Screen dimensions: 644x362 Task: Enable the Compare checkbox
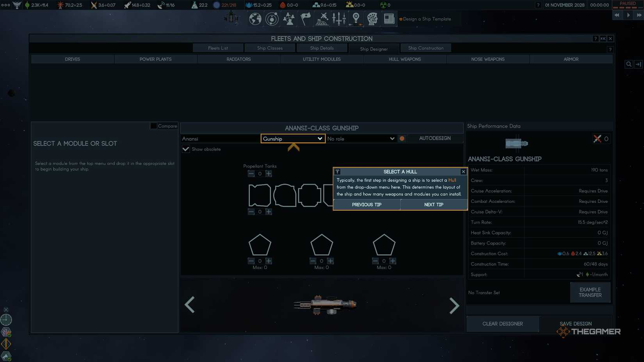[153, 126]
